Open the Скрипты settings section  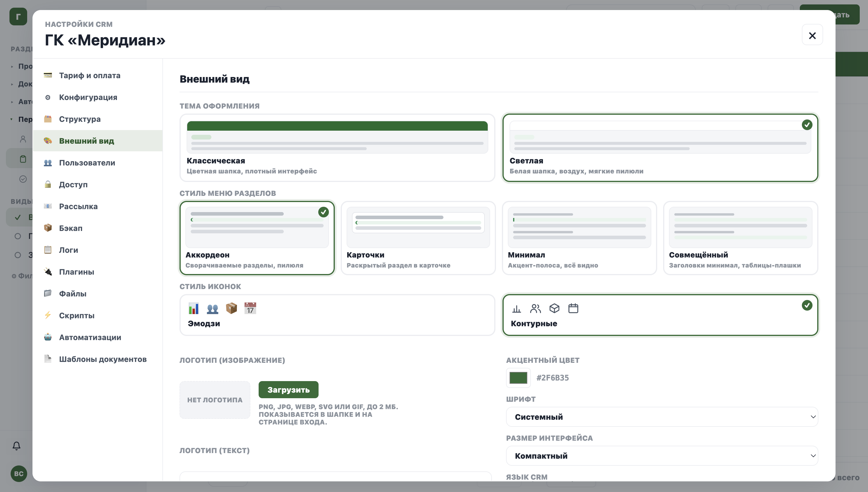98,315
